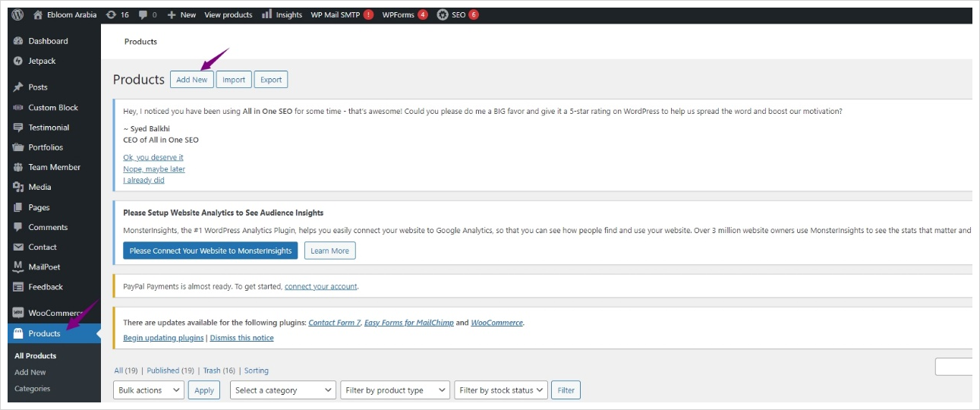Open the Filter by product type dropdown
The height and width of the screenshot is (410, 980).
395,390
